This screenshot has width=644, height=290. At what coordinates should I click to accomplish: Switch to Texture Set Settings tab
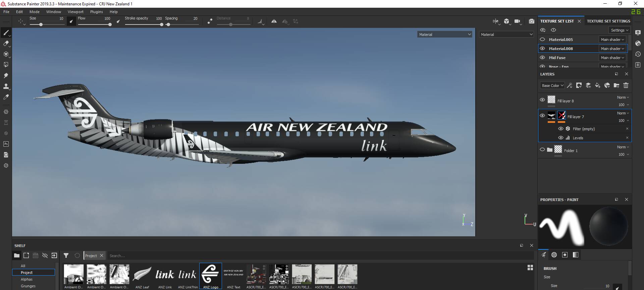click(x=608, y=21)
